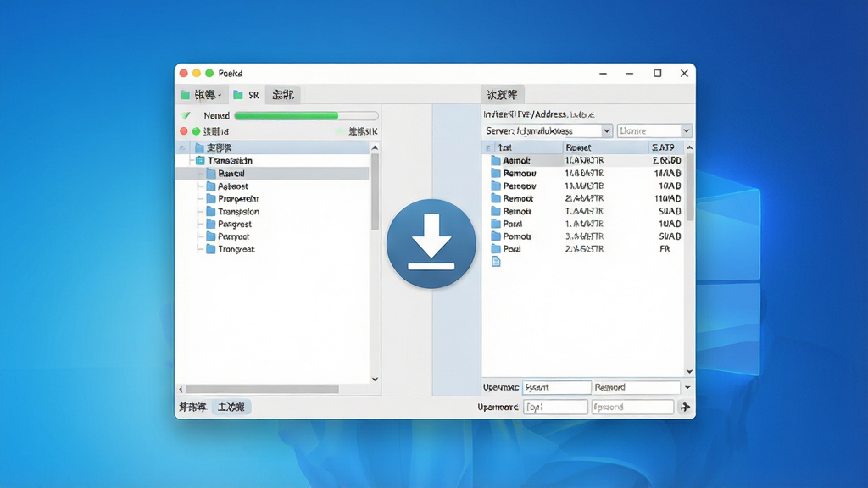The width and height of the screenshot is (868, 488).
Task: Click the red traffic-light button in title bar
Action: click(x=184, y=73)
